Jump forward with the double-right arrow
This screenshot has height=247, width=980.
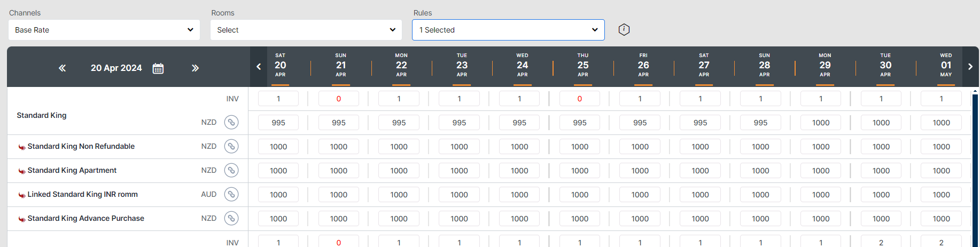(x=195, y=68)
